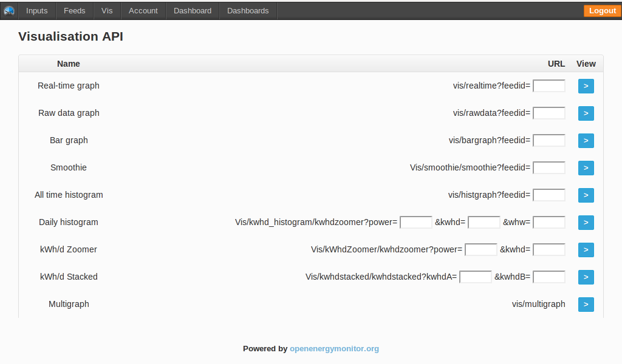
Task: Launch Bar graph view arrow
Action: click(586, 141)
